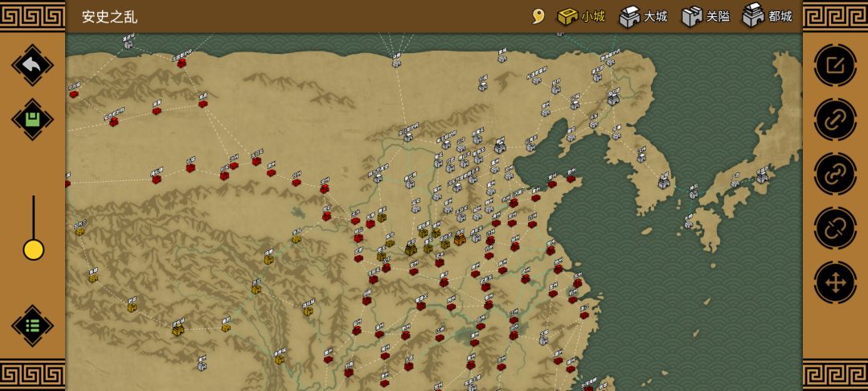Select the 大城 large city type
This screenshot has height=391, width=868.
[643, 16]
